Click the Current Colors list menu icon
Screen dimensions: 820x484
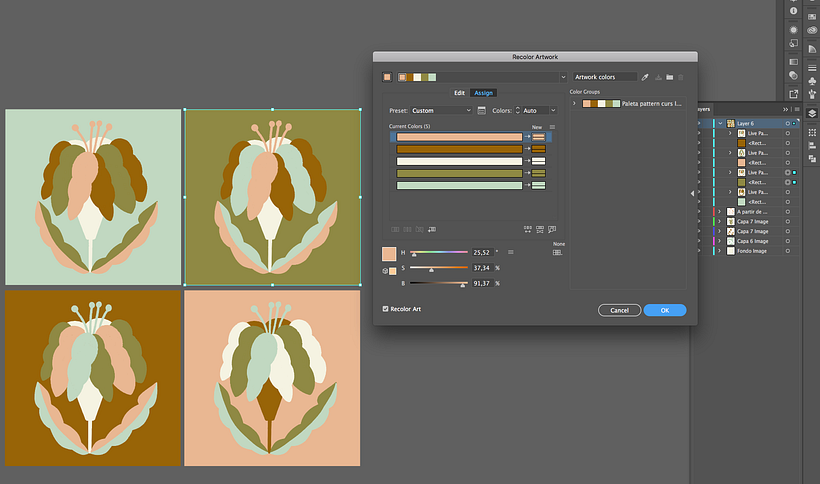tap(552, 127)
